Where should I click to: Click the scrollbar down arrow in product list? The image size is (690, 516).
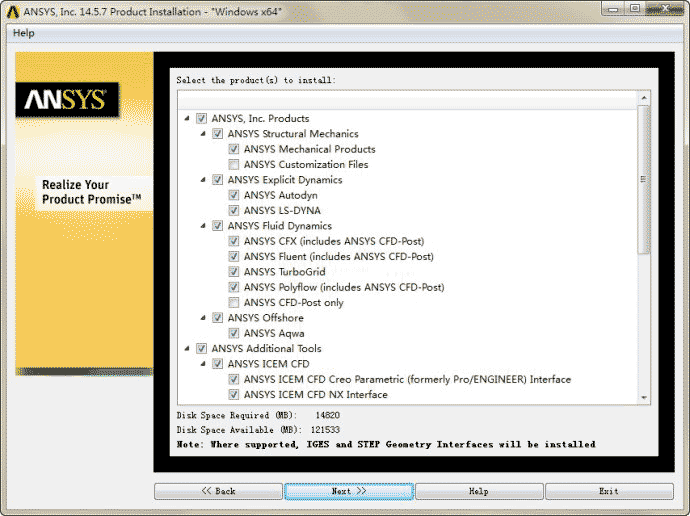[x=644, y=397]
